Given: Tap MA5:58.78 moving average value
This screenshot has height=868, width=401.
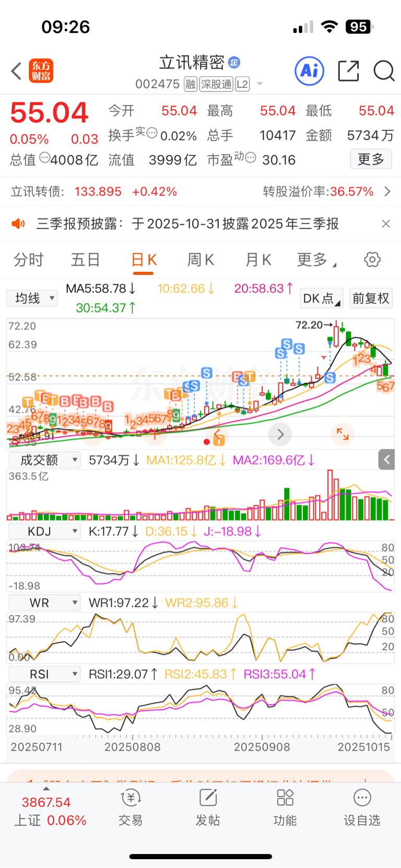Looking at the screenshot, I should [101, 288].
